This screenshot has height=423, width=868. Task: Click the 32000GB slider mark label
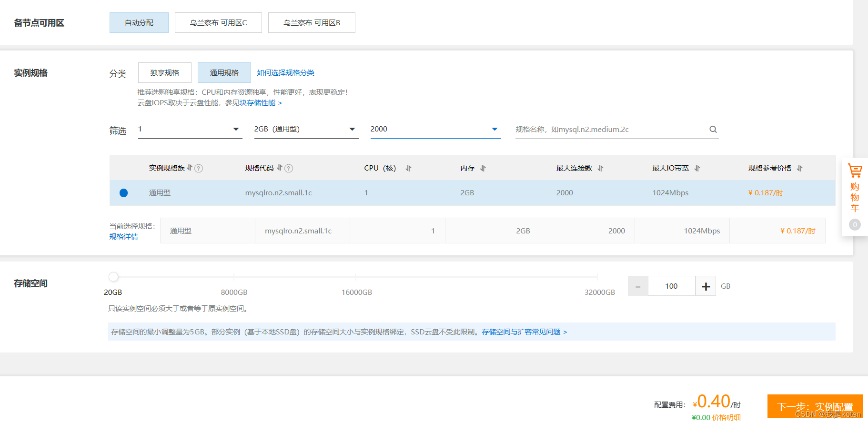600,292
